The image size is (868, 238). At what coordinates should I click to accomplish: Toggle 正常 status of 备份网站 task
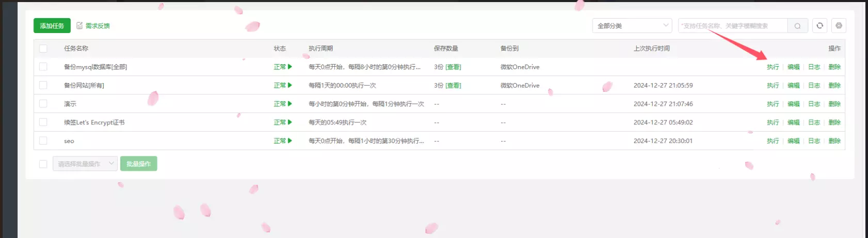tap(283, 86)
